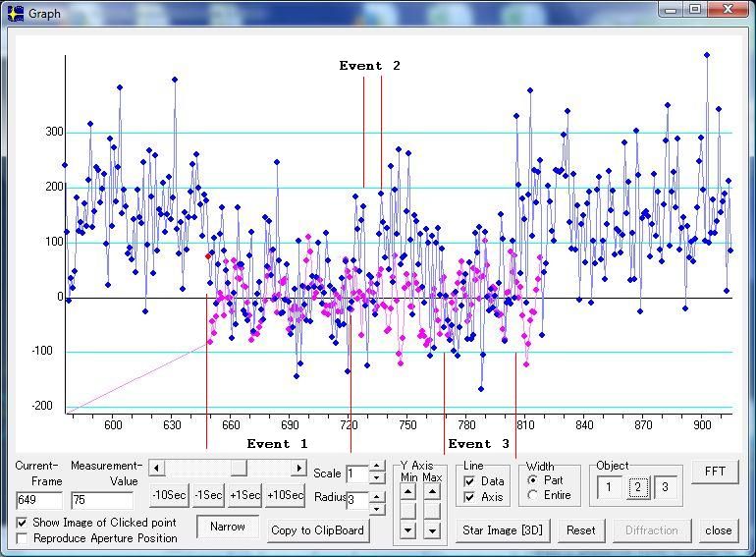Click the -10Sec button
756x557 pixels.
(169, 495)
